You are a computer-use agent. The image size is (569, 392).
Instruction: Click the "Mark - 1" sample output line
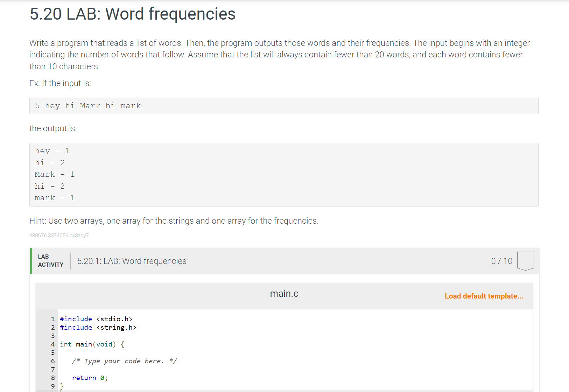pos(55,174)
